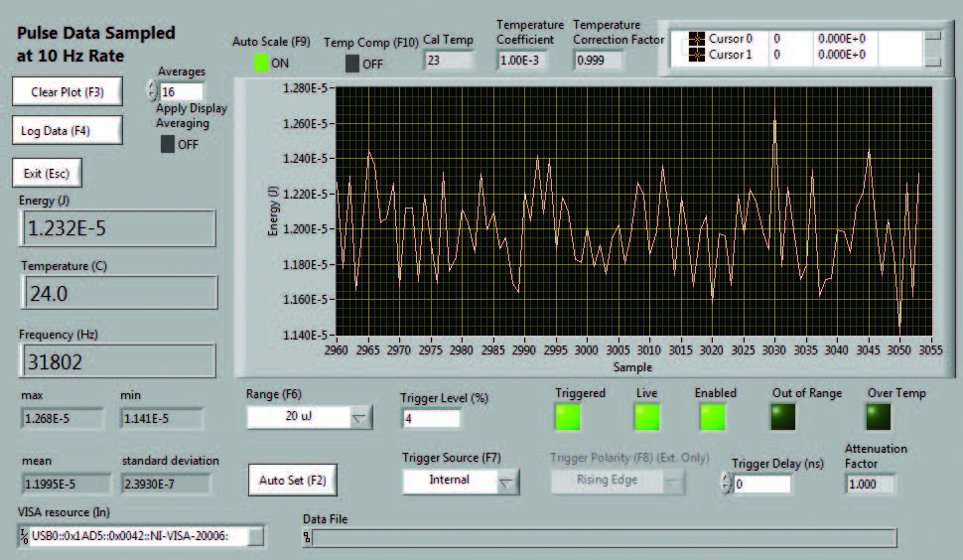The image size is (963, 560).
Task: Click the Over Temp LED indicator
Action: coord(883,418)
